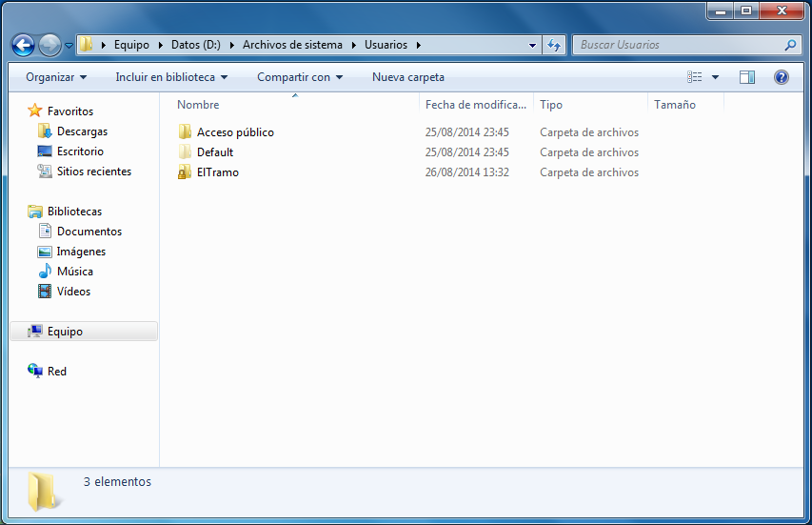Open the address bar history dropdown
This screenshot has width=812, height=525.
pyautogui.click(x=532, y=45)
